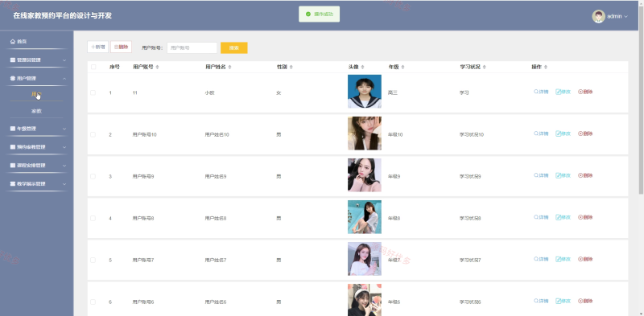644x316 pixels.
Task: Delete the user 用户账号8 row
Action: click(585, 218)
